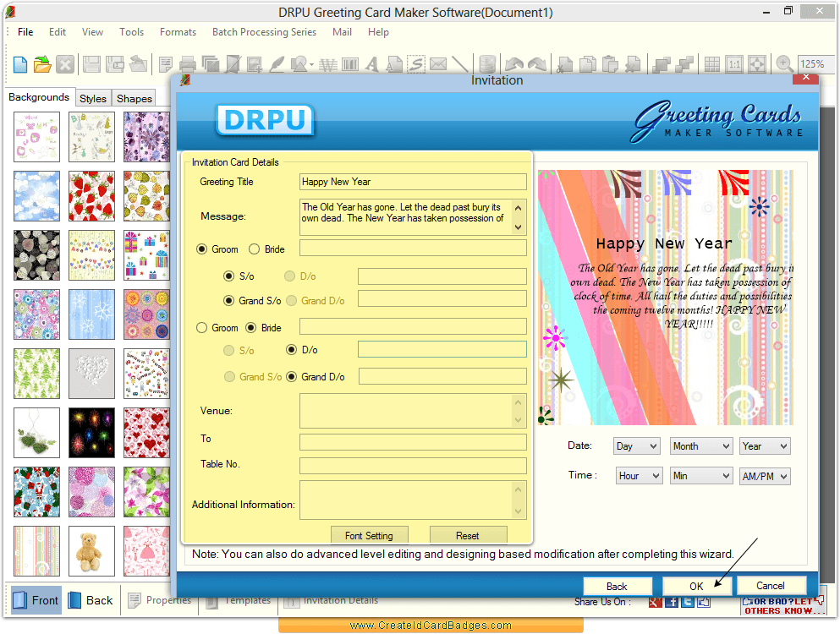Click the Save floppy disk icon
Viewport: 840px width, 634px height.
[x=91, y=64]
